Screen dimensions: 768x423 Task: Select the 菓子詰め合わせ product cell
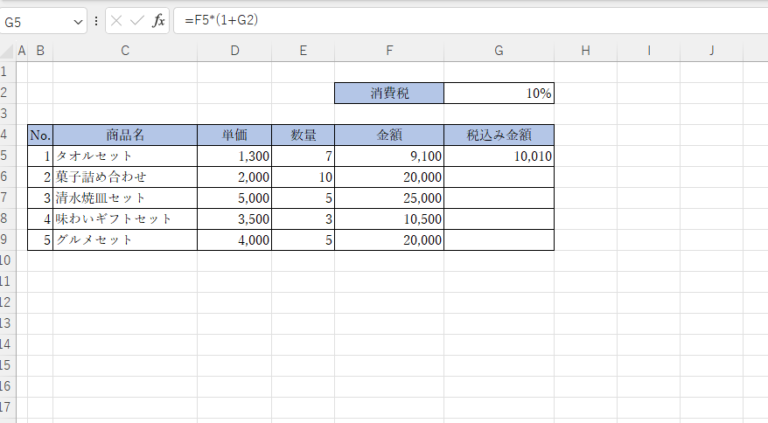point(125,177)
